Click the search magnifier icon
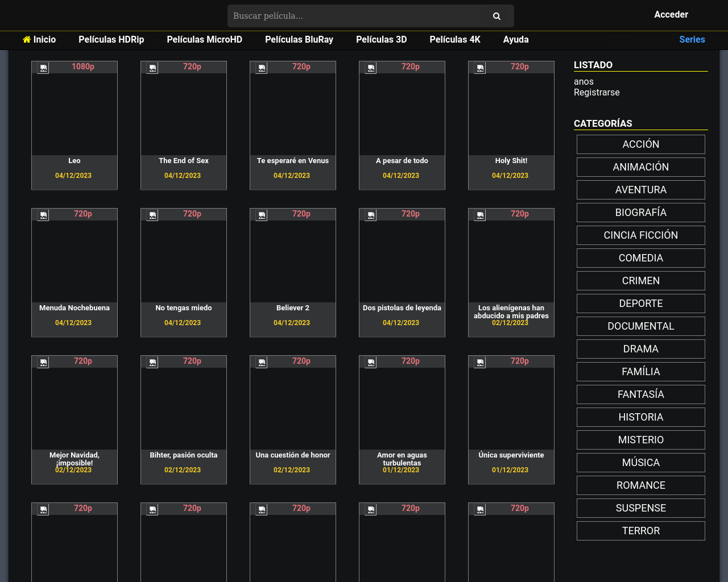 tap(497, 16)
